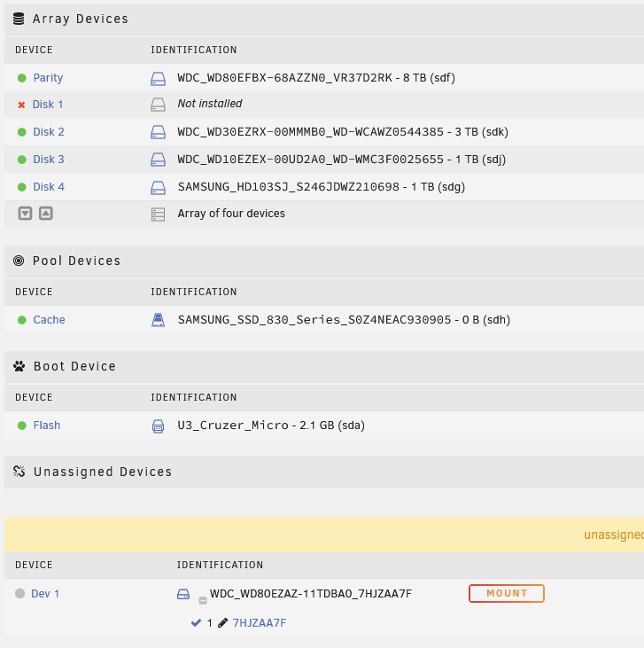Click the SAMSUNG_HD103SJ 1 TB (sdg) text
The height and width of the screenshot is (648, 644).
(x=322, y=187)
